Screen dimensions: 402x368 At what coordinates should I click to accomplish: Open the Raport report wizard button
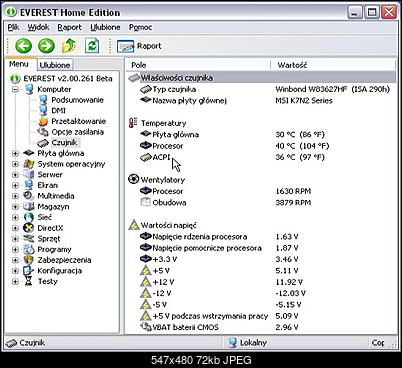[x=139, y=46]
